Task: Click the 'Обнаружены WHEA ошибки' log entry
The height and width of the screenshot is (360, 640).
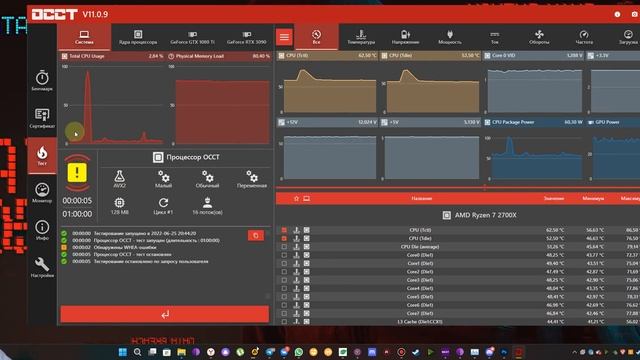Action: click(125, 247)
